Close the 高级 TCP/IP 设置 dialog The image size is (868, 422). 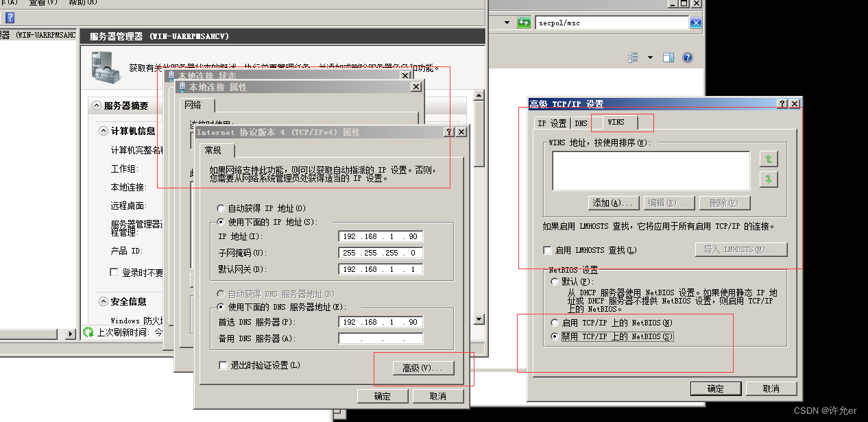(795, 103)
